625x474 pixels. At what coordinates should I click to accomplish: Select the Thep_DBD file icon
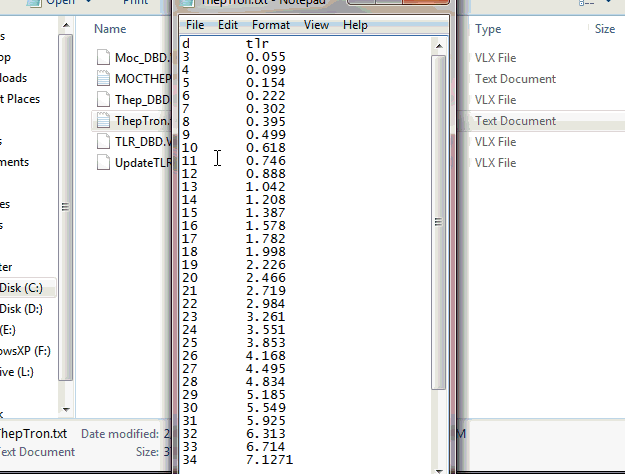(x=105, y=100)
